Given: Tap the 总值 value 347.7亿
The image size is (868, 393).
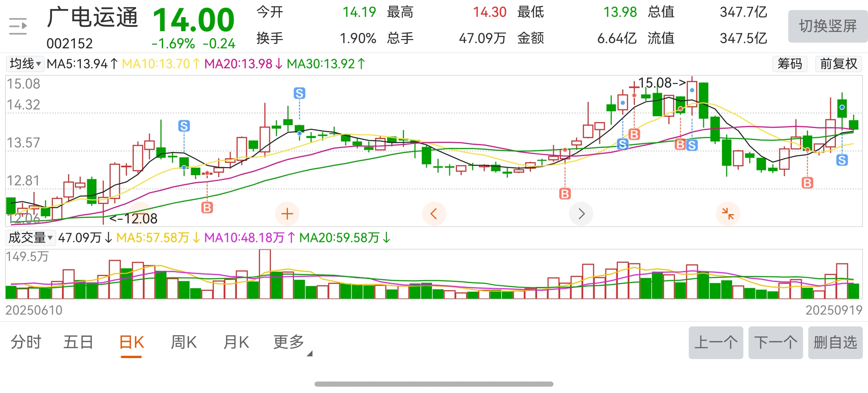Looking at the screenshot, I should tap(743, 12).
